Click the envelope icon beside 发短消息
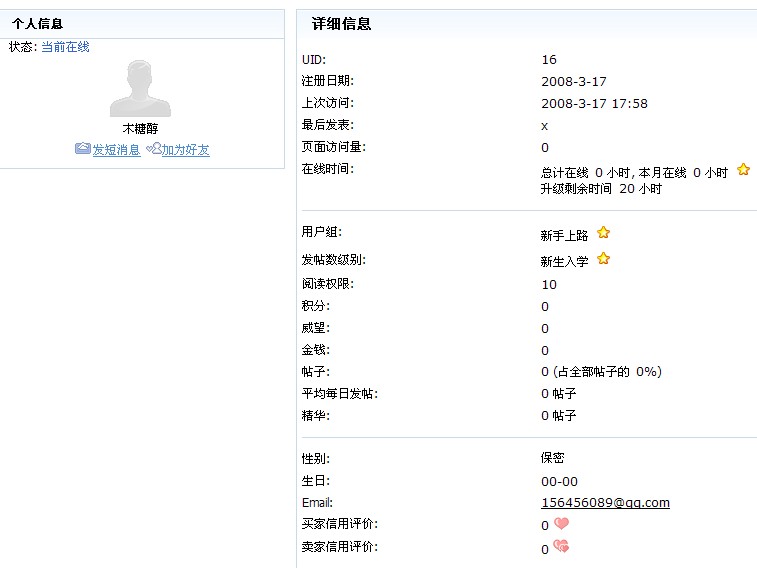 tap(83, 149)
